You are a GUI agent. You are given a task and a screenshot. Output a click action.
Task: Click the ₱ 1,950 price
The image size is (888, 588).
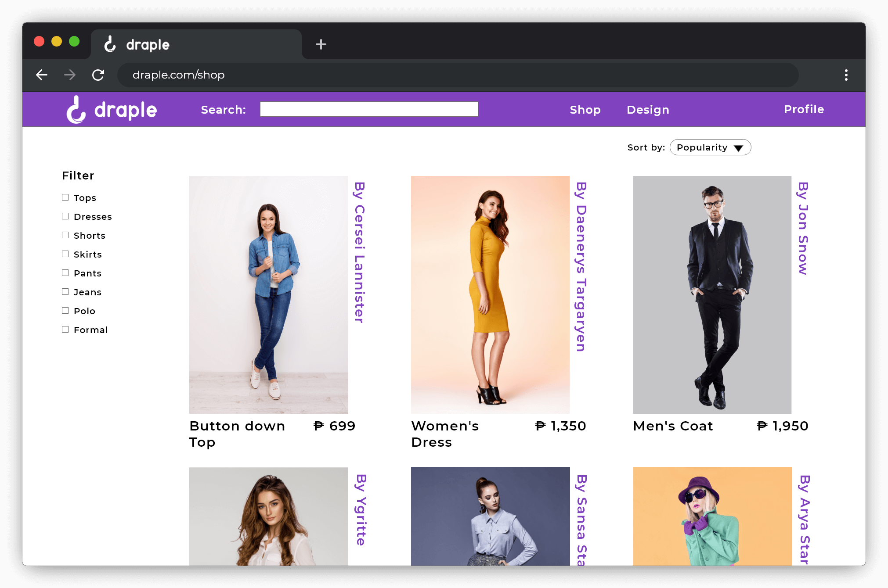pyautogui.click(x=783, y=426)
